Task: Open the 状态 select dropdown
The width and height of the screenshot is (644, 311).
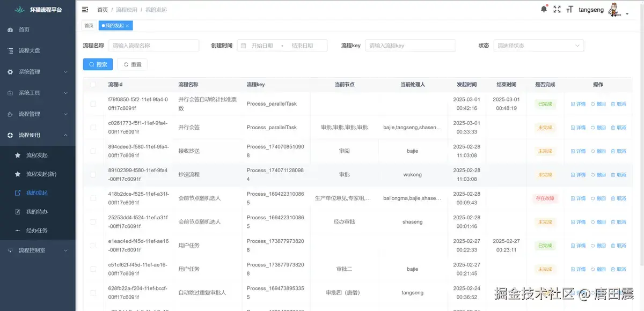Action: [x=539, y=46]
